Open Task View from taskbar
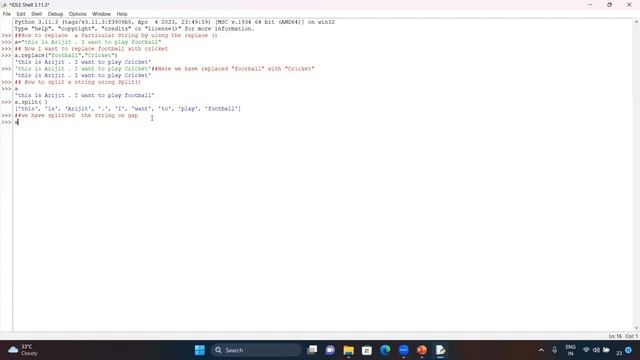The height and width of the screenshot is (360, 640). [312, 350]
